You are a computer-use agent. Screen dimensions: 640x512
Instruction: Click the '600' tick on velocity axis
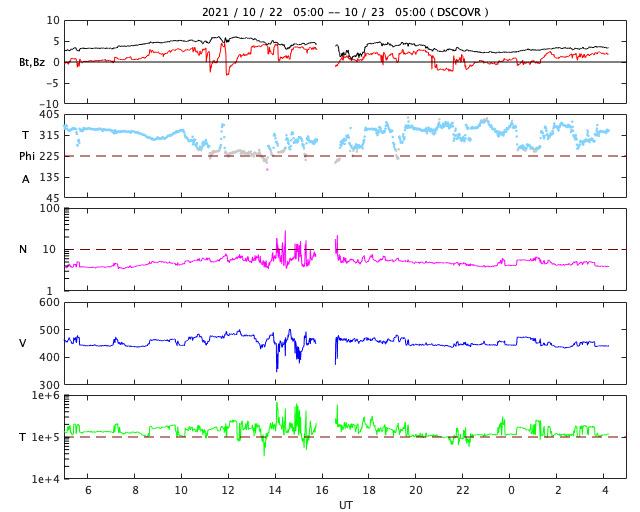49,302
